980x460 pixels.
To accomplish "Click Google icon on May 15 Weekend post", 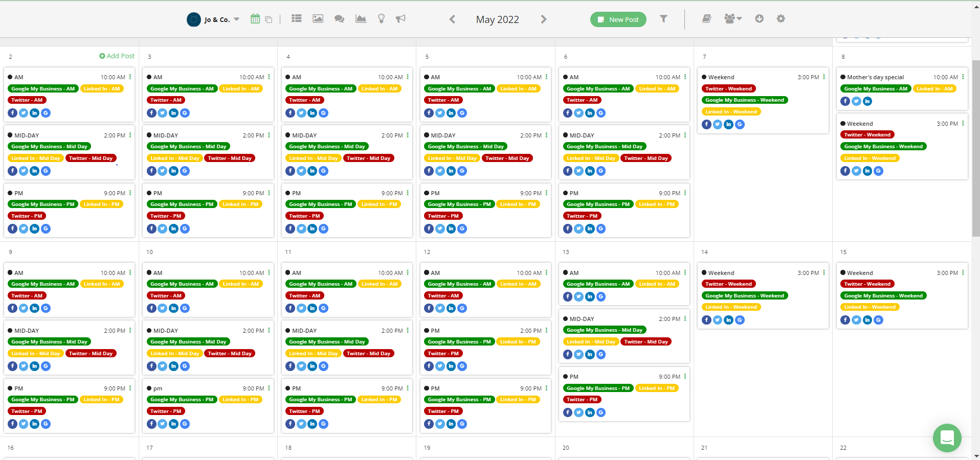I will [x=878, y=320].
